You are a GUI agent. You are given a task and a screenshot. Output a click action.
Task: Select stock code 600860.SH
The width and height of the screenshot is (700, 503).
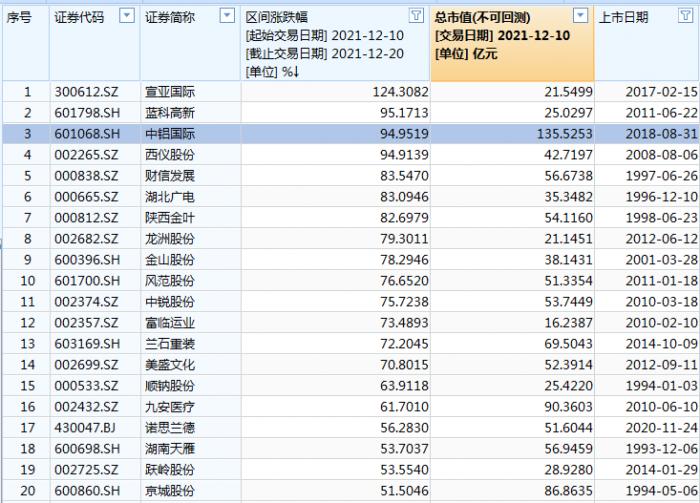87,491
